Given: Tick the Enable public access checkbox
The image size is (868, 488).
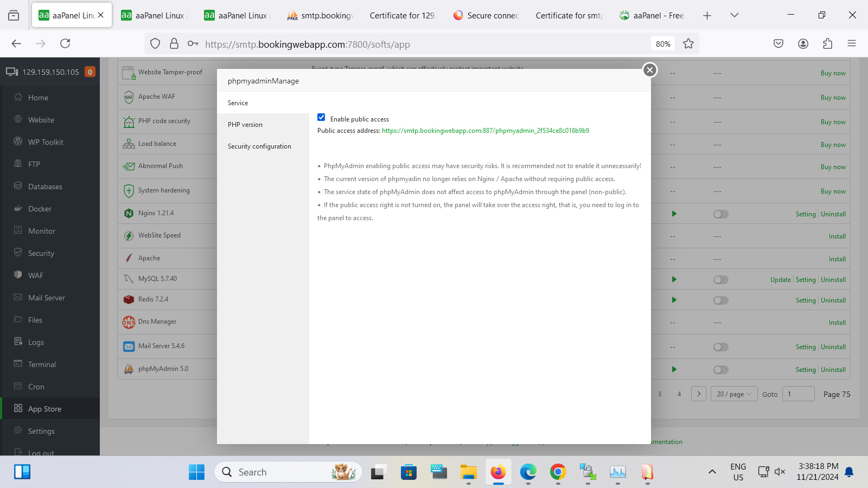Looking at the screenshot, I should 321,118.
